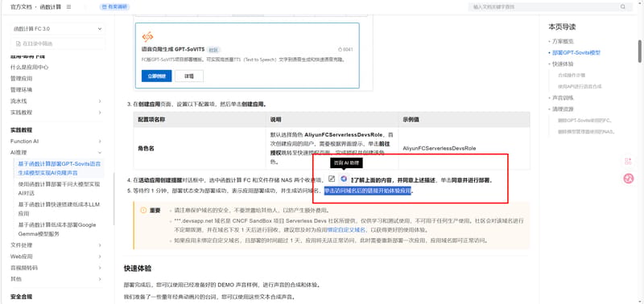This screenshot has width=644, height=304.
Task: Click the 社区 tag beside GPT-SoVITS title
Action: pyautogui.click(x=213, y=50)
